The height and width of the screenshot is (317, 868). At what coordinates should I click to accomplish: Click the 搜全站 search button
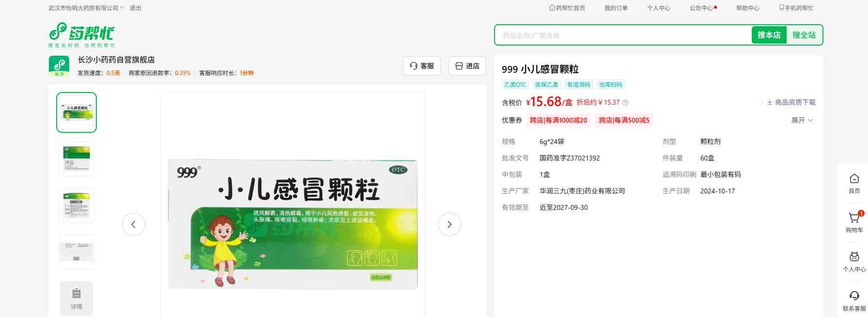[804, 35]
